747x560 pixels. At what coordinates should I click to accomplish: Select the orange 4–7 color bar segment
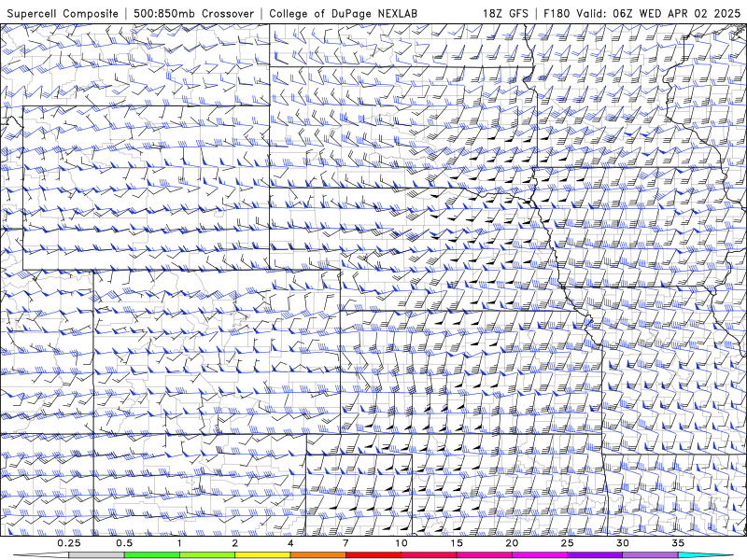pos(317,555)
